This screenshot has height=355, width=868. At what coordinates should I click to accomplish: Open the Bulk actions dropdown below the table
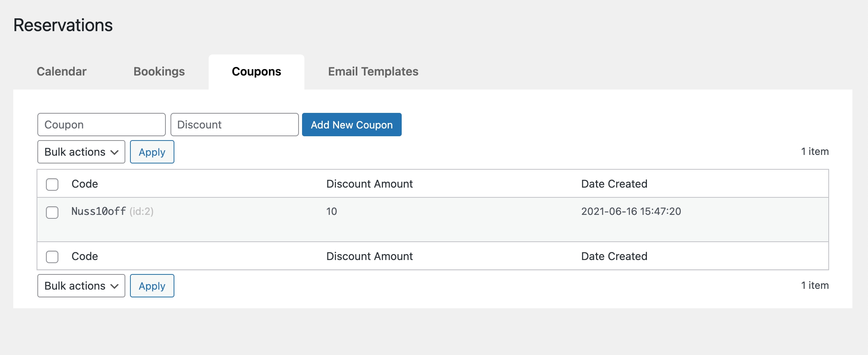tap(81, 286)
